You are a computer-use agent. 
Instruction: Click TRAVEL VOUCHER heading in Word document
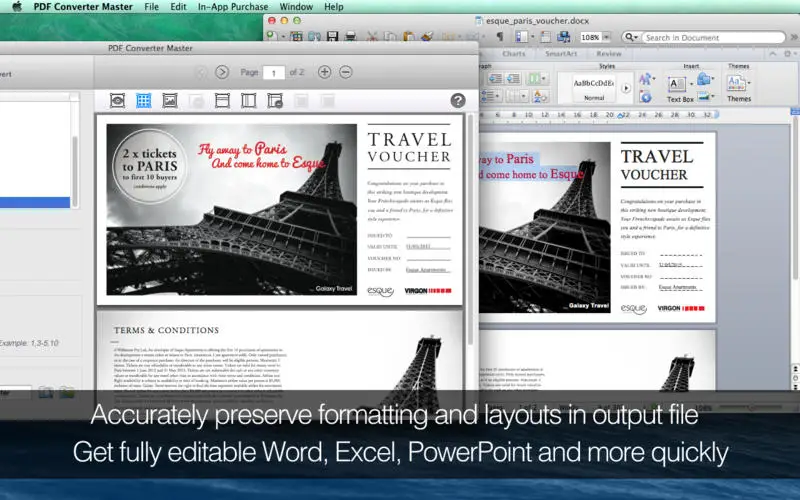657,165
